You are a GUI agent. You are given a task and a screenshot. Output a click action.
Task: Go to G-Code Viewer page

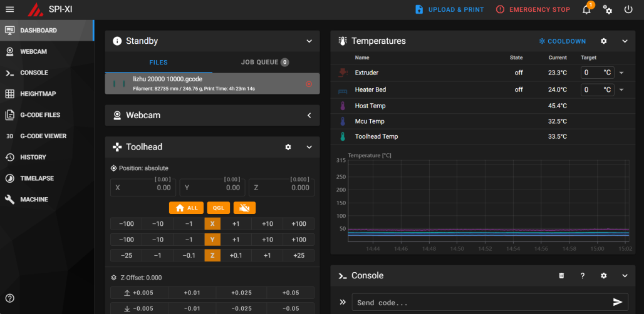pos(43,136)
